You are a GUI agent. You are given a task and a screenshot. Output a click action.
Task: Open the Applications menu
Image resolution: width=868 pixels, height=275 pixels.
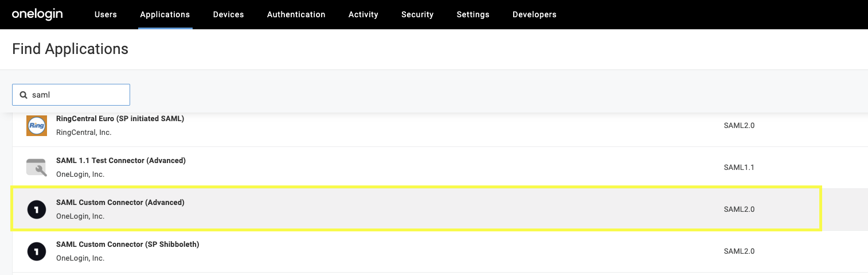pos(165,14)
